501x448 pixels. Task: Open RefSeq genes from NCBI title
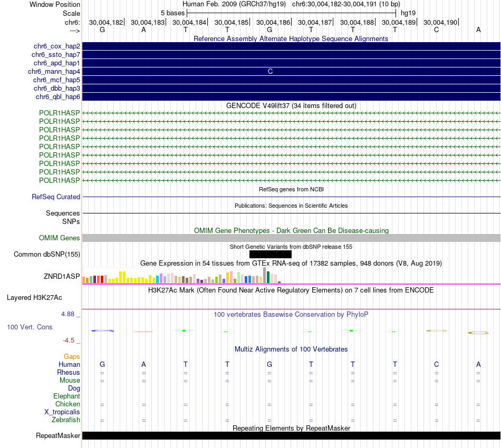click(x=291, y=189)
